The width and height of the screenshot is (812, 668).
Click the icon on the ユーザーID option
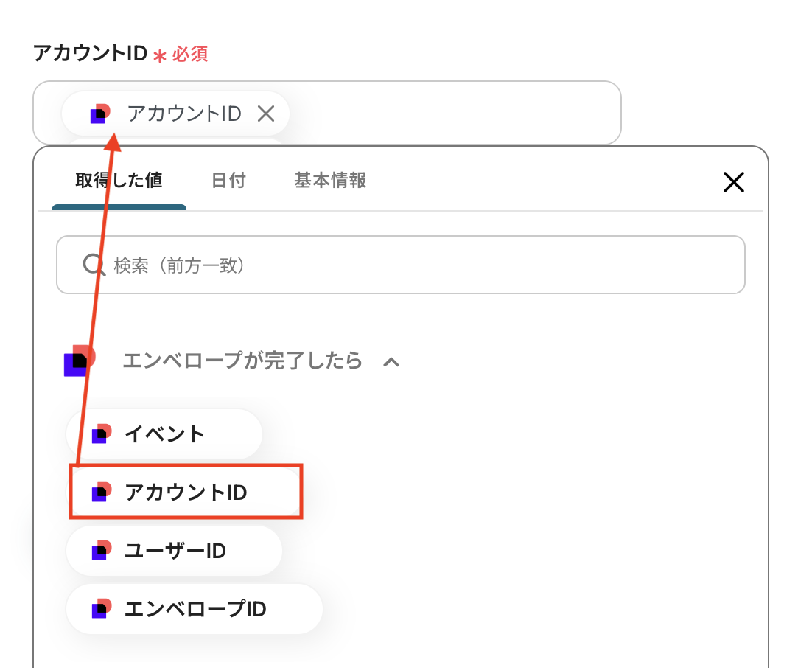coord(102,551)
